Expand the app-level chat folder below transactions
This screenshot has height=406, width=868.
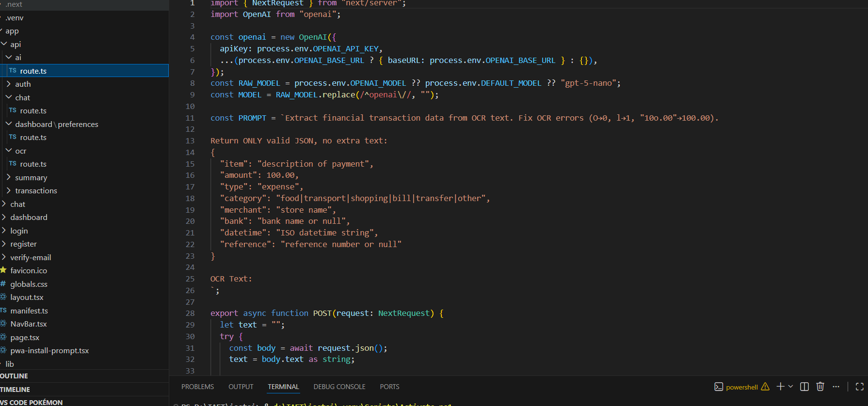[4, 204]
